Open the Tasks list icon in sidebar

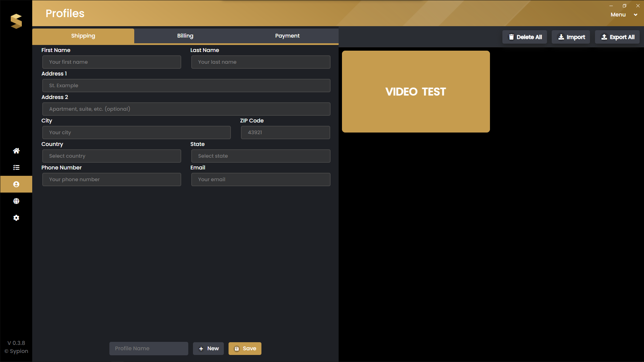(16, 167)
